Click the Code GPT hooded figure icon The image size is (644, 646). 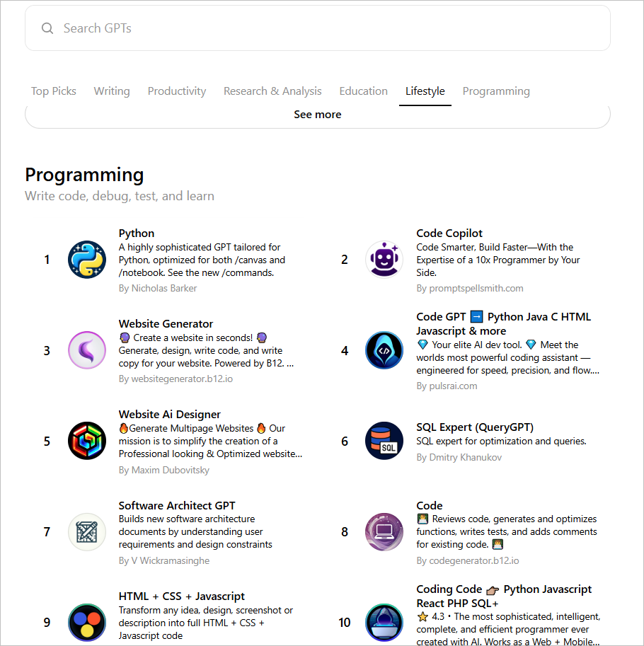pyautogui.click(x=384, y=350)
